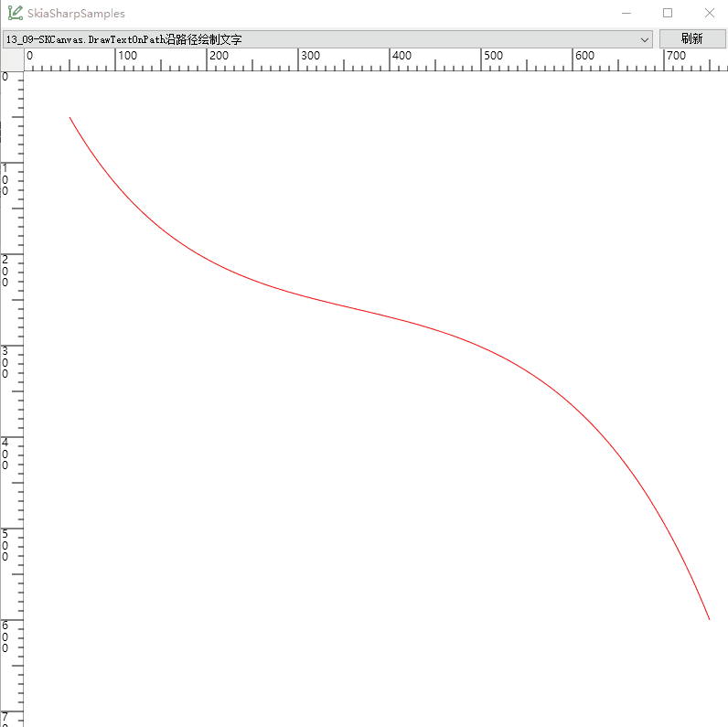Click the 300 mark on horizontal ruler

pyautogui.click(x=310, y=56)
